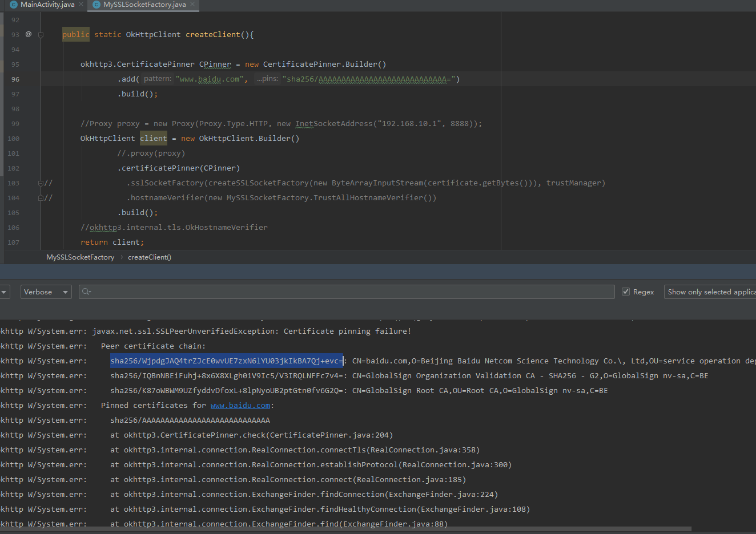Toggle the Regex checkbox
The height and width of the screenshot is (534, 756).
click(x=626, y=292)
